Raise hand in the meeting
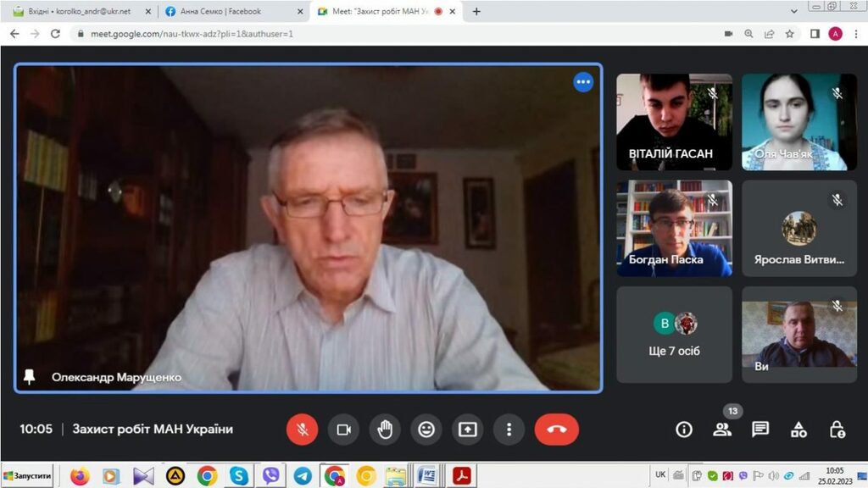Viewport: 868px width, 488px height. click(x=385, y=430)
